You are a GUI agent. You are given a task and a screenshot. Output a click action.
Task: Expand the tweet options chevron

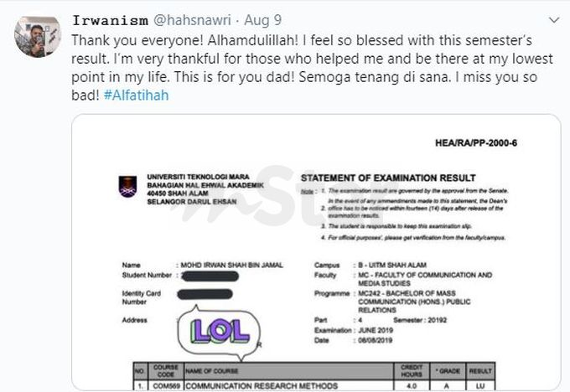553,20
